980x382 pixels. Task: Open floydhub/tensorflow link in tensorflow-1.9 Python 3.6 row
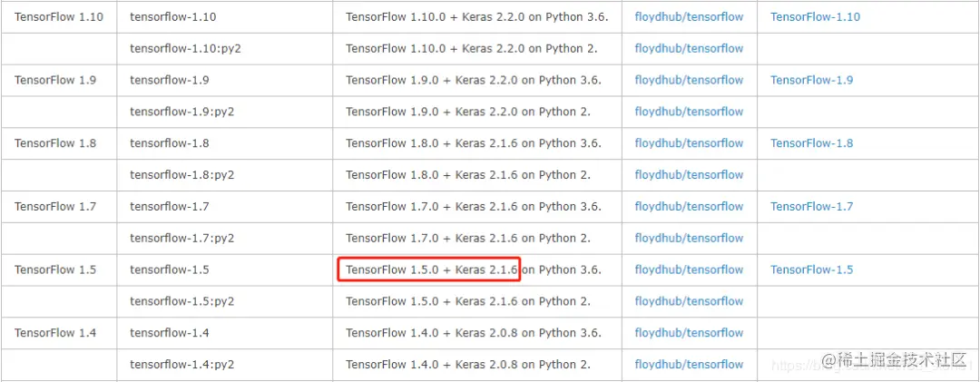point(689,80)
